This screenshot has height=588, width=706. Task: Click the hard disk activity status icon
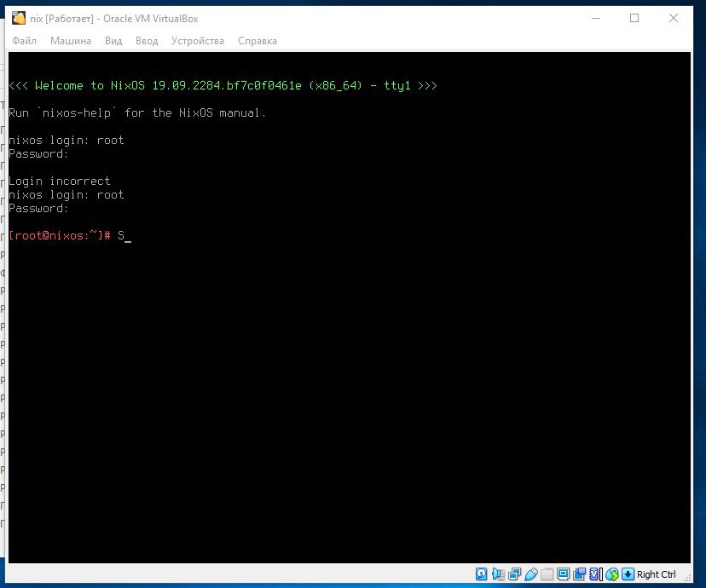(481, 574)
